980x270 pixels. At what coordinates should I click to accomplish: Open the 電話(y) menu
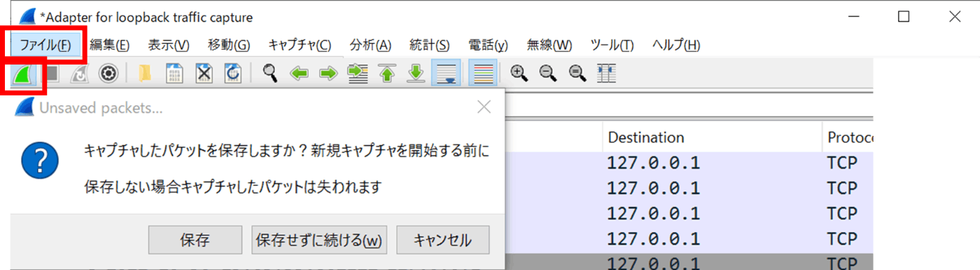(488, 46)
